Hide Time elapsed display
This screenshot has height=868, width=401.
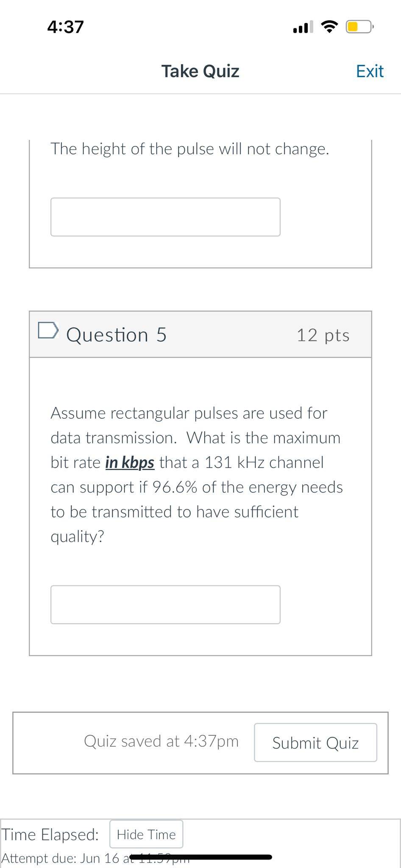(146, 835)
